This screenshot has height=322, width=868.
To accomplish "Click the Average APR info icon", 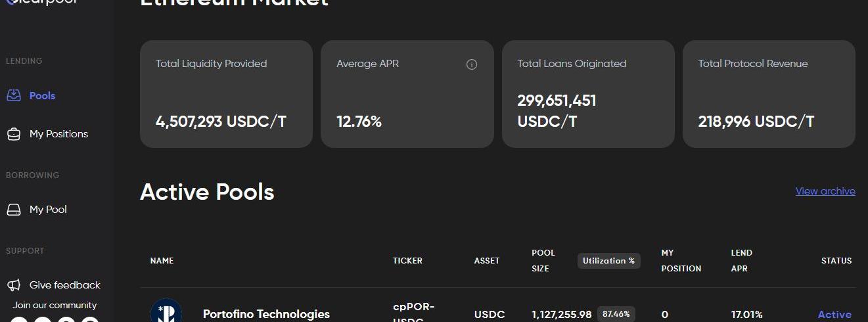I will tap(471, 64).
